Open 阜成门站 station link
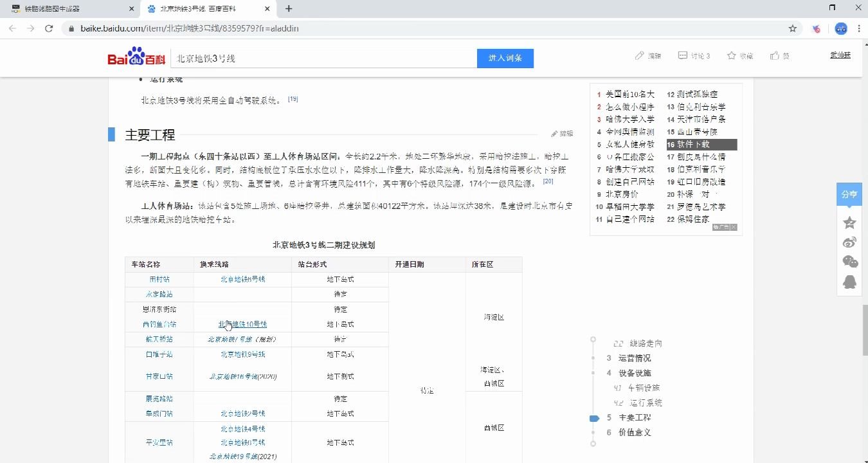 click(159, 413)
